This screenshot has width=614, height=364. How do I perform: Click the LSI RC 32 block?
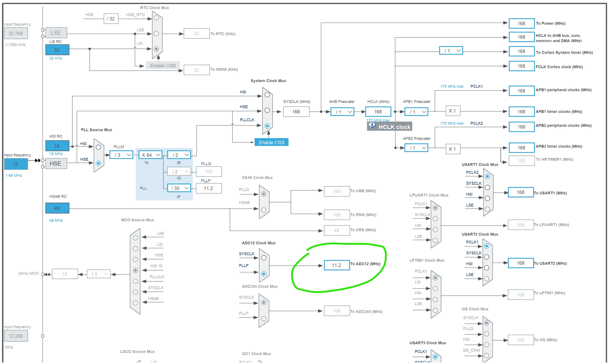click(57, 50)
